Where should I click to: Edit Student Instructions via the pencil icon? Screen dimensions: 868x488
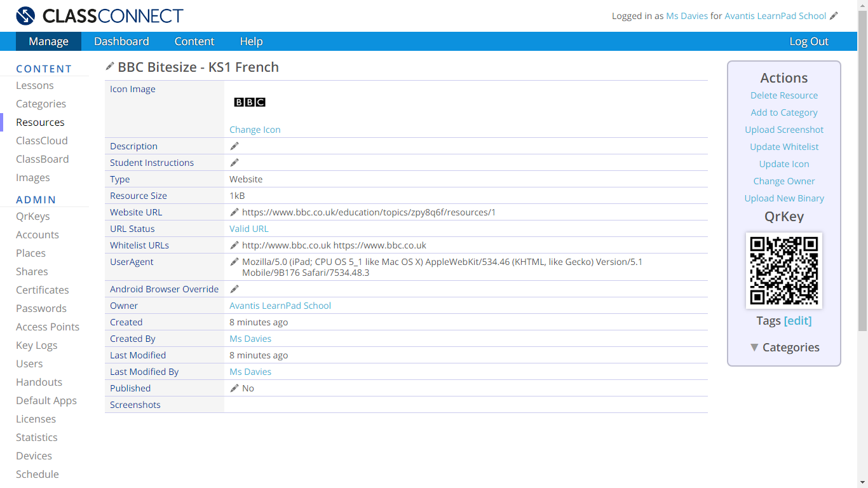click(234, 163)
